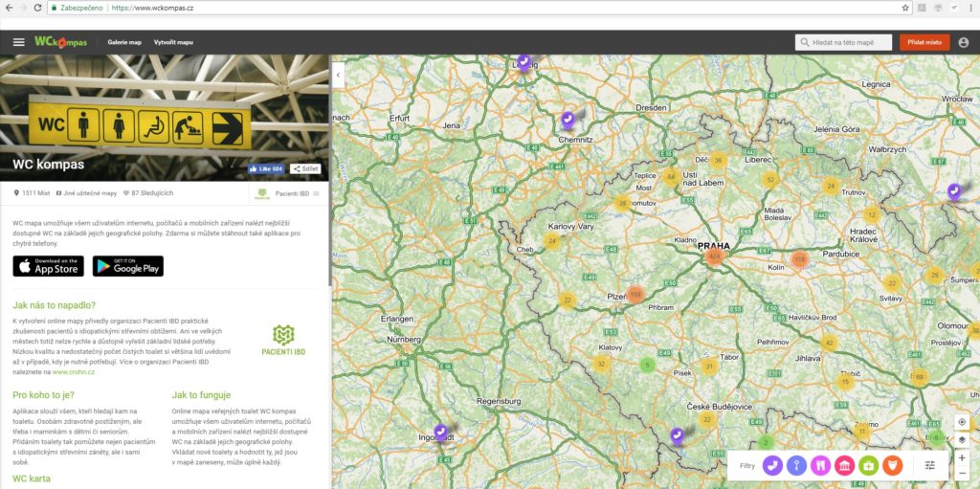Viewport: 980px width, 489px height.
Task: Click the 'WC karta' heading
Action: 32,479
